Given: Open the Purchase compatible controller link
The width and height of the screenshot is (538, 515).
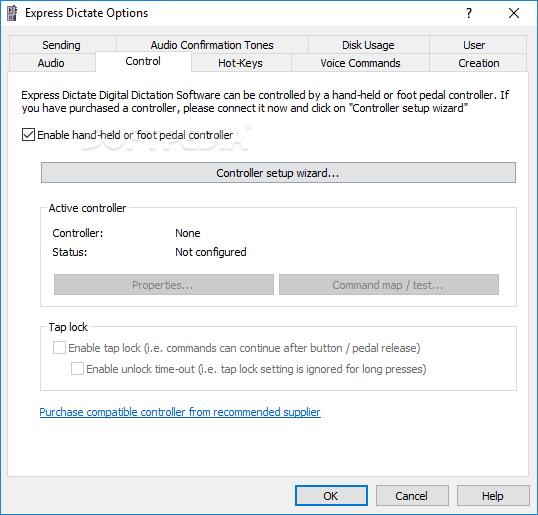Looking at the screenshot, I should pos(180,412).
